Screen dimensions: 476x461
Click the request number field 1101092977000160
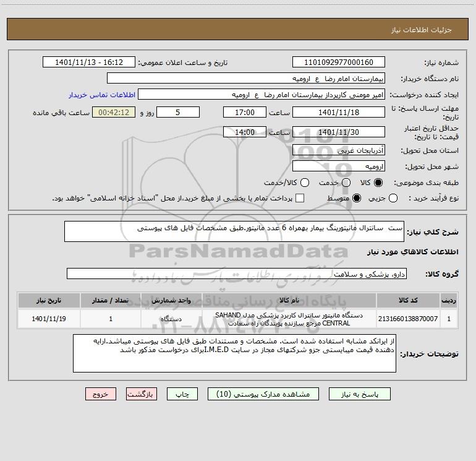pos(339,62)
